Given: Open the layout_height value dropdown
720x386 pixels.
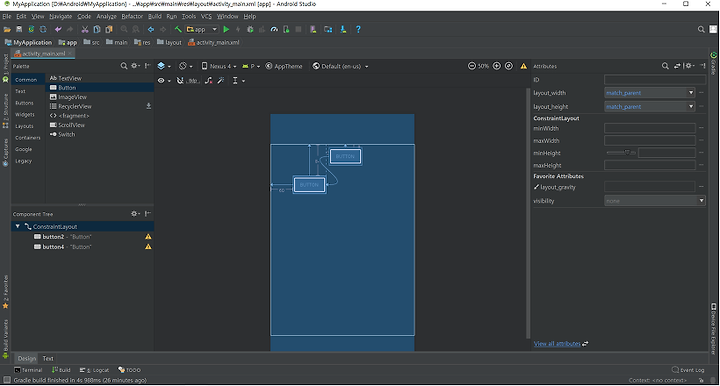Looking at the screenshot, I should tap(691, 106).
